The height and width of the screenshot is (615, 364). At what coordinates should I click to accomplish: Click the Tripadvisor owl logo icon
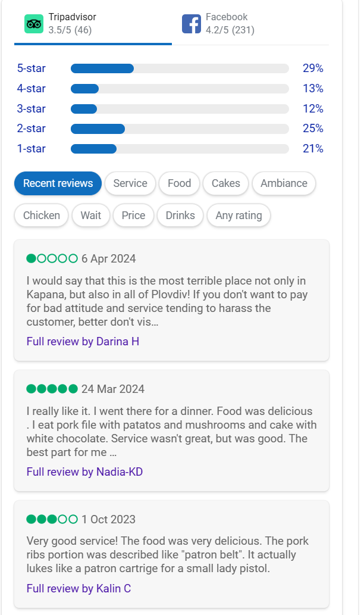34,24
